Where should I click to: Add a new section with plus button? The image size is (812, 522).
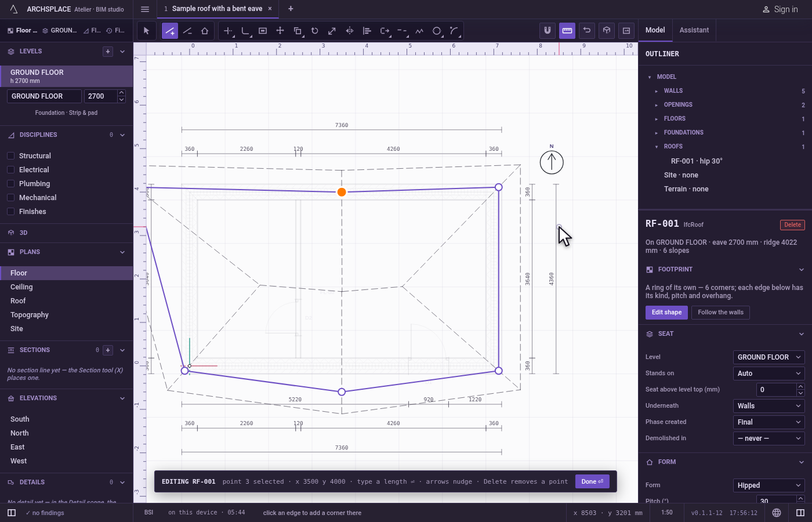108,350
